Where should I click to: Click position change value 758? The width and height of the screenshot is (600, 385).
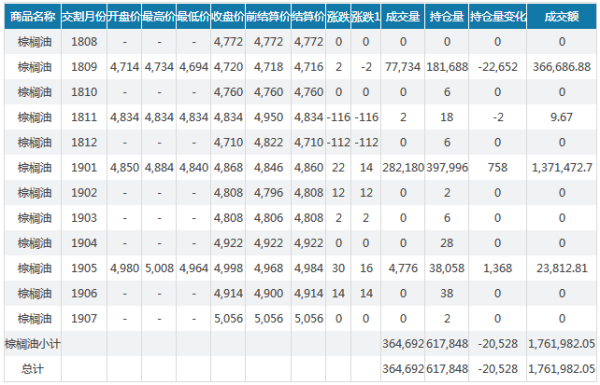pos(497,168)
